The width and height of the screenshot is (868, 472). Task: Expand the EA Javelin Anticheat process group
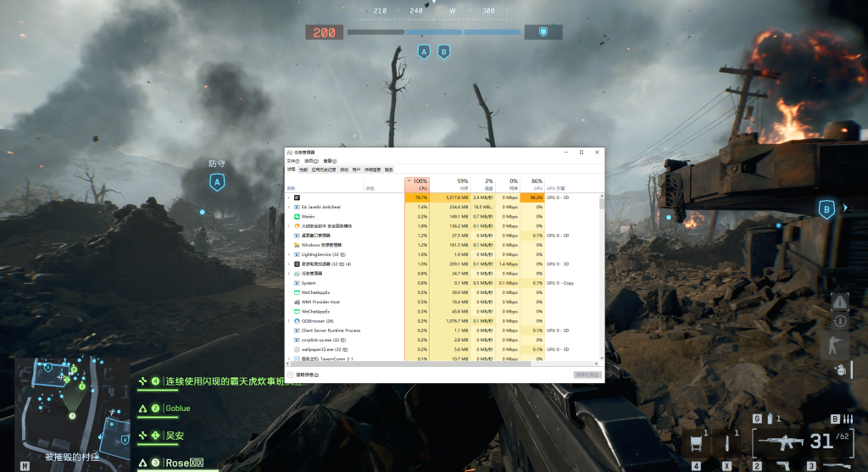point(289,207)
